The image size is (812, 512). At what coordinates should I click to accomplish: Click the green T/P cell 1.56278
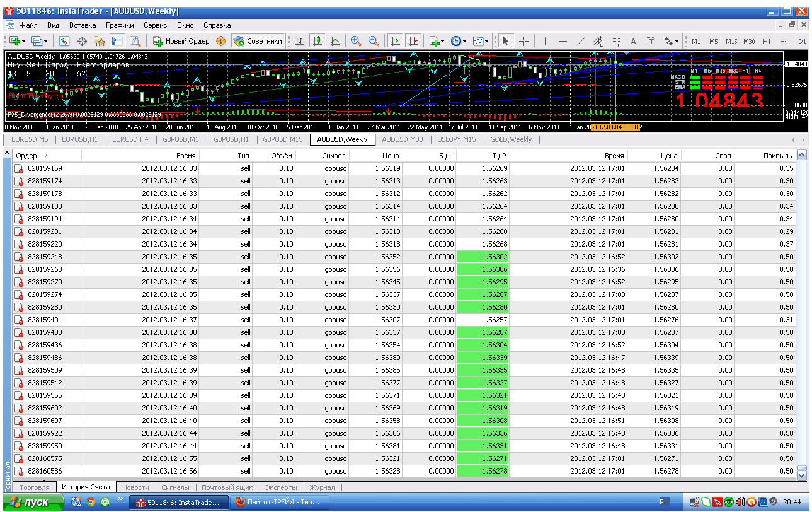pyautogui.click(x=483, y=471)
